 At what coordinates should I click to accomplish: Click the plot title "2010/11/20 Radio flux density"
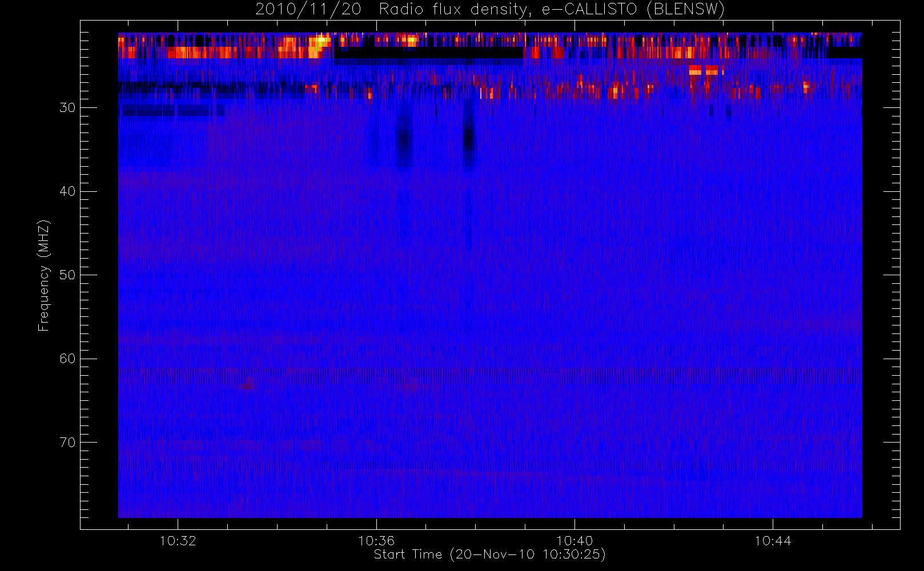[490, 9]
